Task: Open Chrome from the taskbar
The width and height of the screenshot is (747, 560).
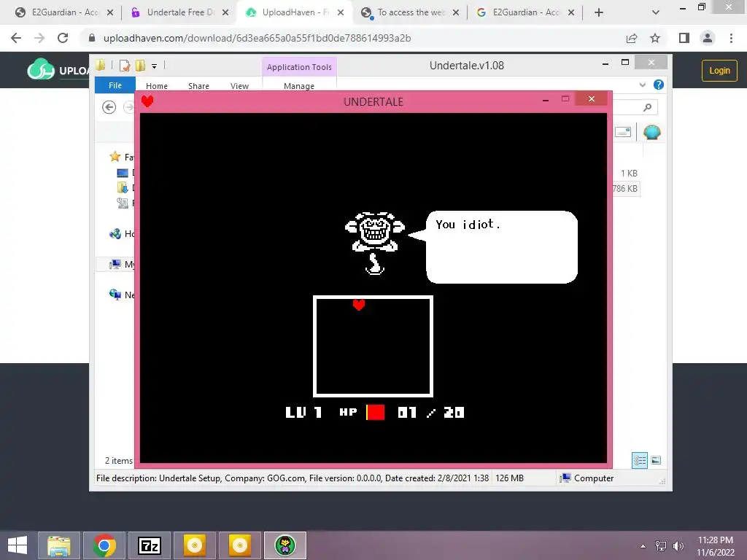Action: (x=104, y=545)
